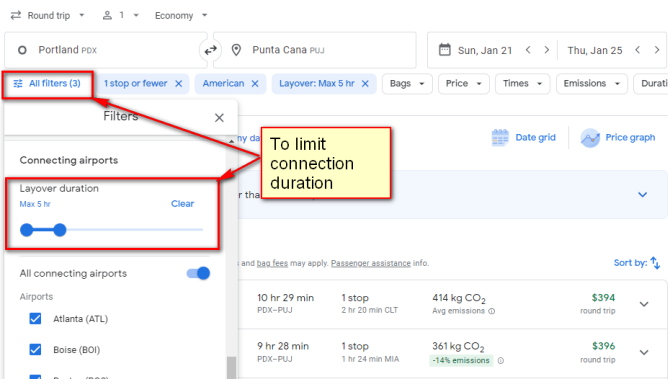Image resolution: width=670 pixels, height=379 pixels.
Task: Click the 2 hr 20 min CLT layover
Action: (x=370, y=310)
